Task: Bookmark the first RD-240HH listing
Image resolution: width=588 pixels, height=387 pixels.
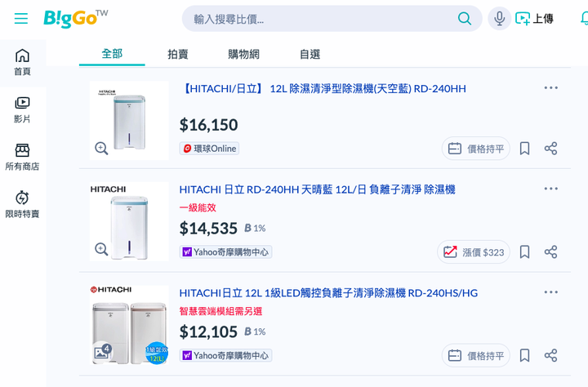Action: tap(524, 149)
